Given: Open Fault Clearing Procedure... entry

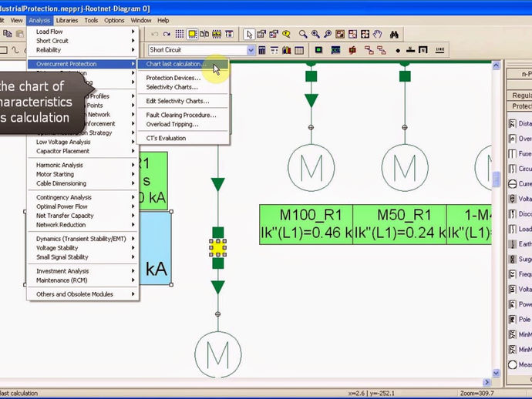Looking at the screenshot, I should point(184,116).
